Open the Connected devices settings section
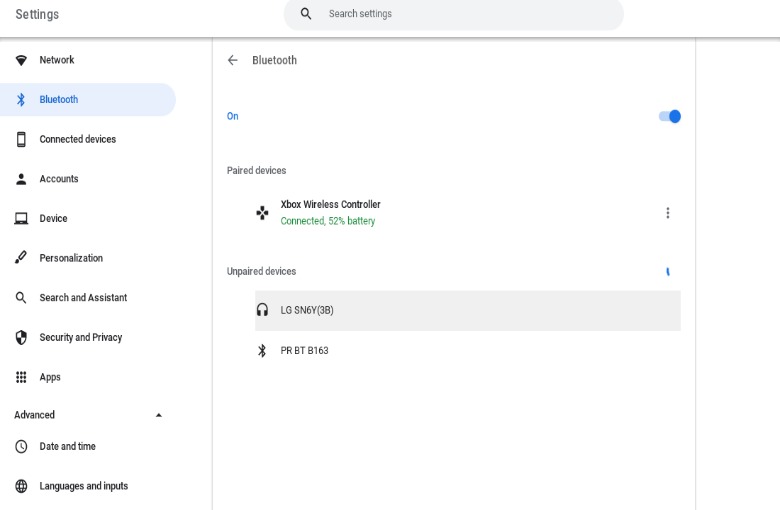This screenshot has width=780, height=510. point(77,139)
